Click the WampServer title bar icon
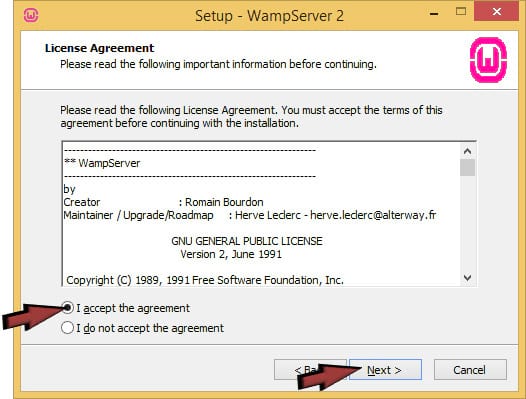 point(31,15)
